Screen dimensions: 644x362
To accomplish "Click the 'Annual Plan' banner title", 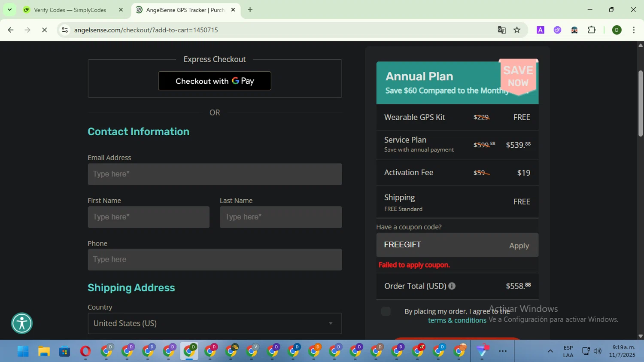I will (419, 76).
